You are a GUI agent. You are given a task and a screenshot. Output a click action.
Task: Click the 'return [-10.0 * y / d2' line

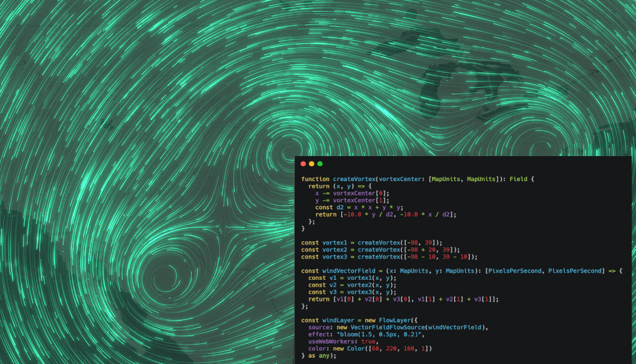click(x=386, y=215)
